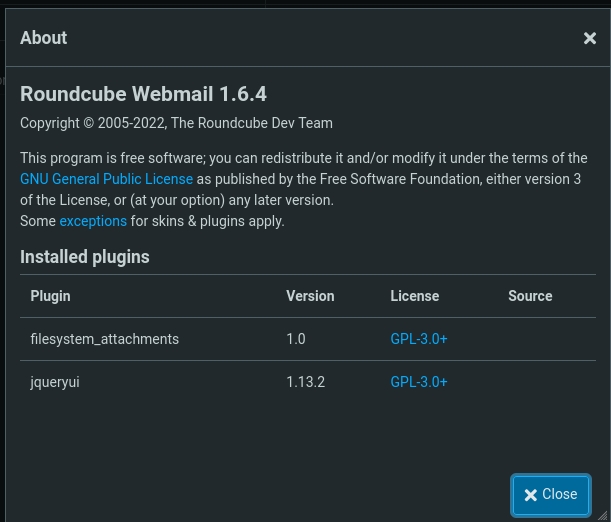Click the About dialog title
Screen dimensions: 611x522
click(44, 38)
